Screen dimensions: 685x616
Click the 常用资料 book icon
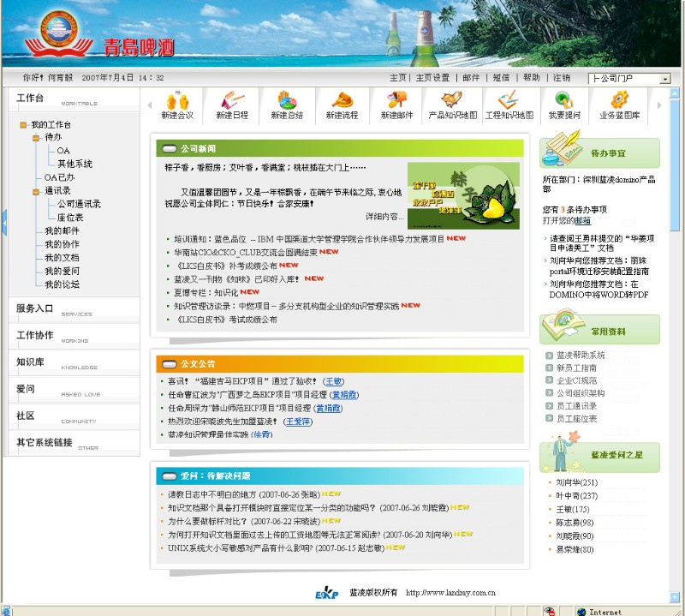tap(563, 326)
